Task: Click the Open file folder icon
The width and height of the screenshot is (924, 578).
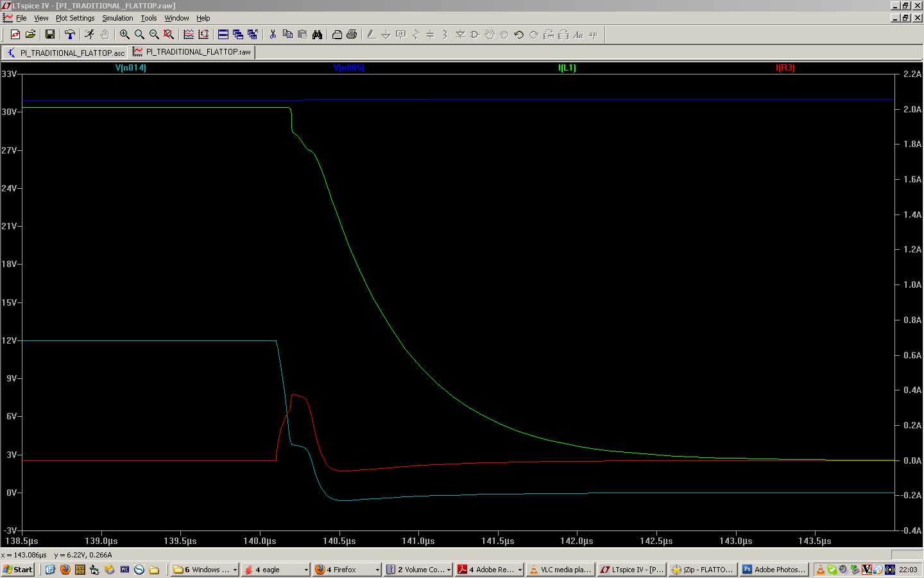Action: [x=30, y=35]
